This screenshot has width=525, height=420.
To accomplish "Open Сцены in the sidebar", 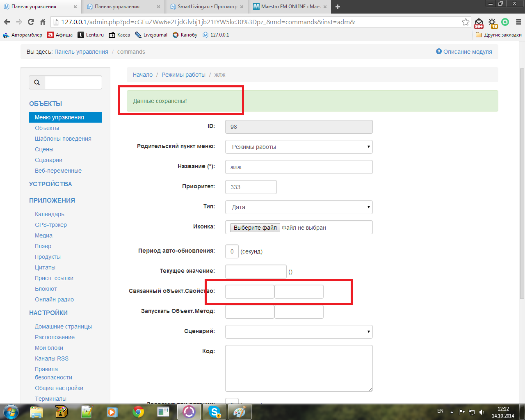I will point(44,149).
